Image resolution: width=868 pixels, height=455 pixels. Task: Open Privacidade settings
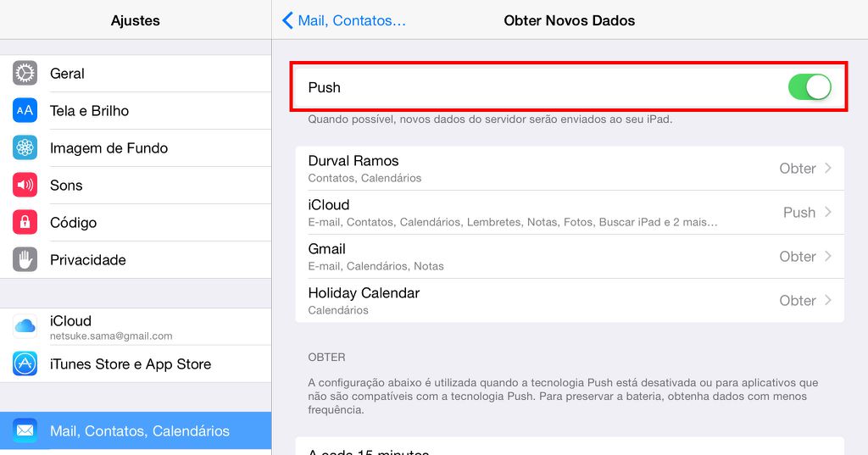(x=136, y=259)
